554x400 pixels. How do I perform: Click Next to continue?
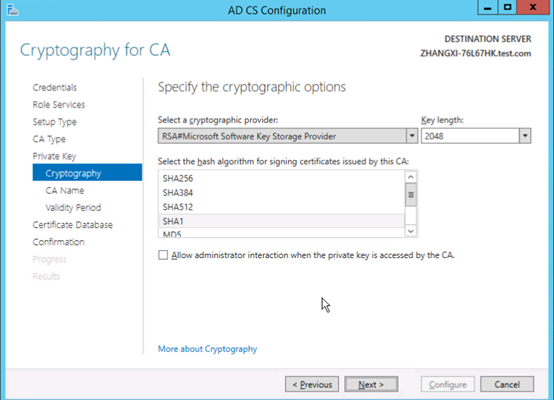tap(371, 384)
